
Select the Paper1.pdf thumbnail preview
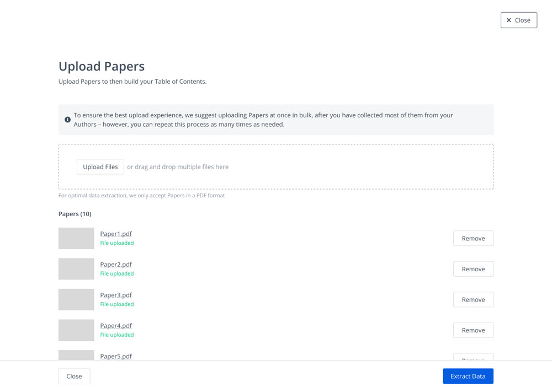pyautogui.click(x=76, y=238)
